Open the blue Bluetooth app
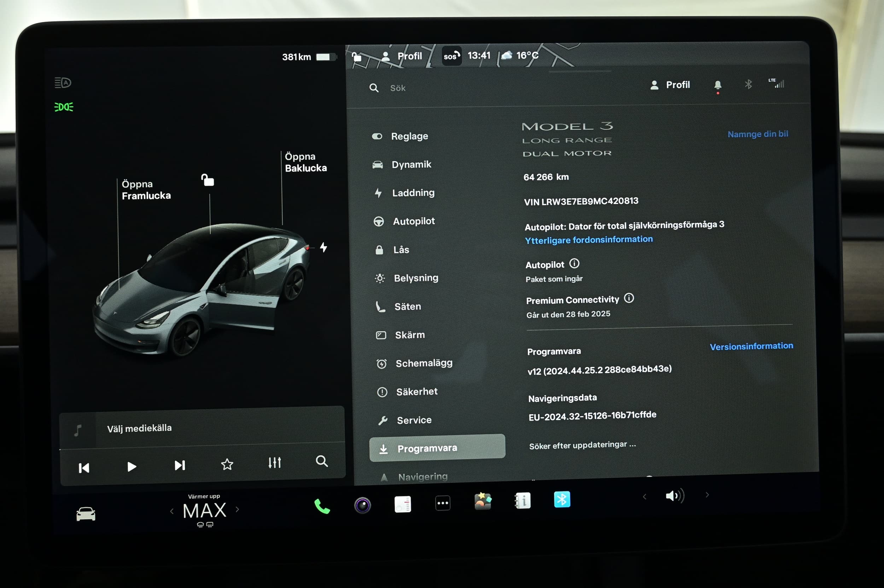This screenshot has width=884, height=588. pos(562,499)
